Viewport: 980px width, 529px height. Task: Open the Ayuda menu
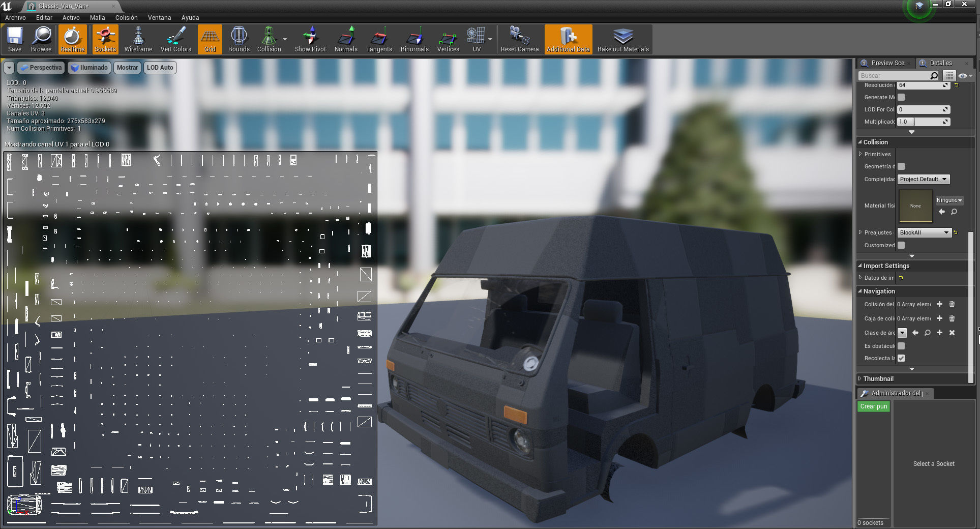coord(190,17)
